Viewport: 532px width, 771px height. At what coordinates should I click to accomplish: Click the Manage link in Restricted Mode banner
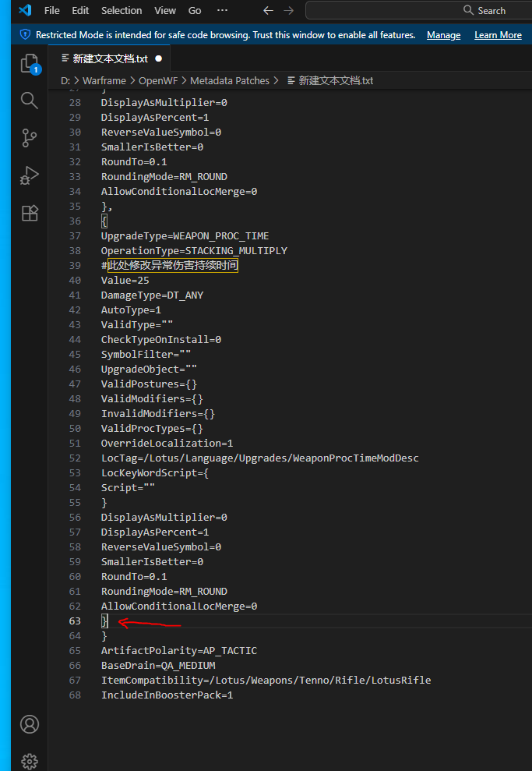pos(443,35)
